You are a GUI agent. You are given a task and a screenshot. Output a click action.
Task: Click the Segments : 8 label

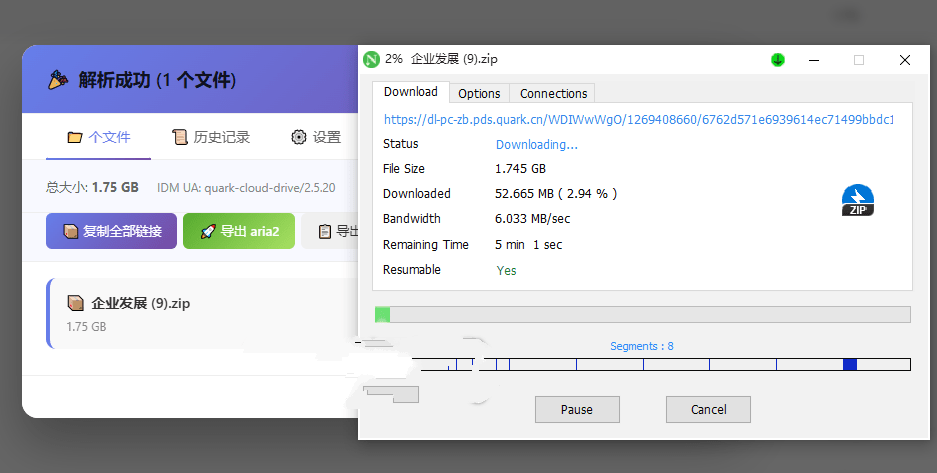(x=641, y=346)
